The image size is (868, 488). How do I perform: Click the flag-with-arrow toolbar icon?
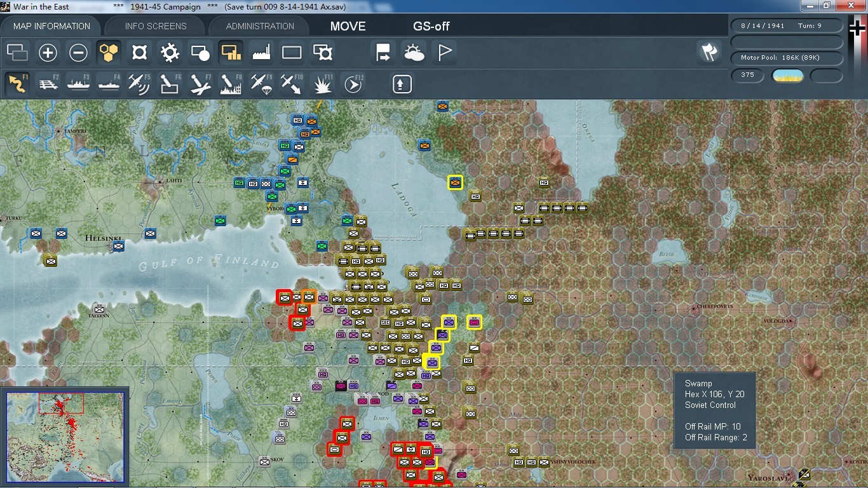click(383, 52)
